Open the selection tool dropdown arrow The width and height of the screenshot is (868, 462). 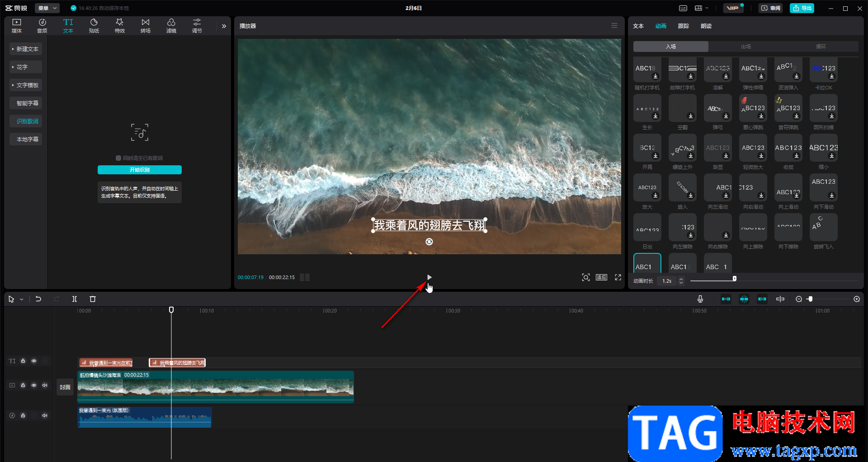(21, 299)
